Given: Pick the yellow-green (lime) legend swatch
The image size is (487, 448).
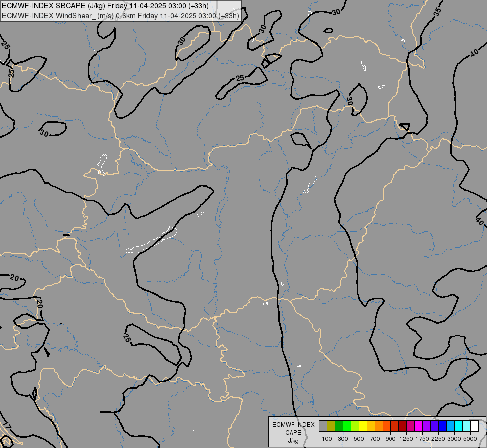Looking at the screenshot, I should coord(355,426).
